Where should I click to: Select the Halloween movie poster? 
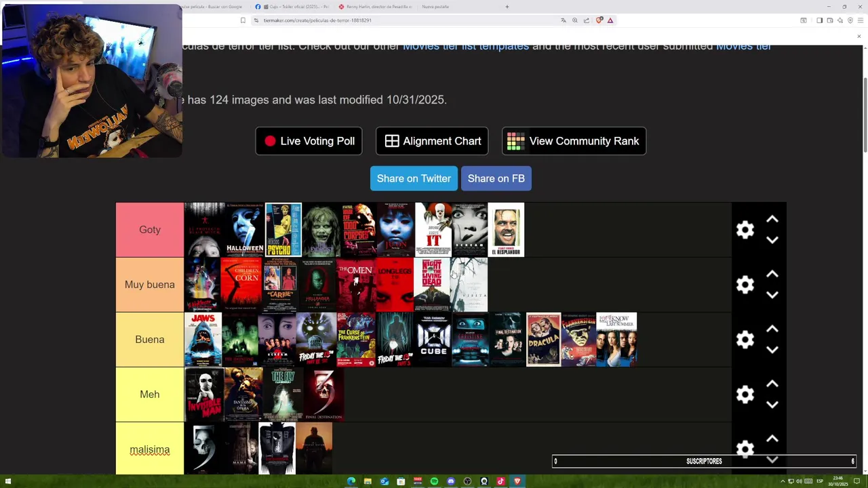coord(245,230)
